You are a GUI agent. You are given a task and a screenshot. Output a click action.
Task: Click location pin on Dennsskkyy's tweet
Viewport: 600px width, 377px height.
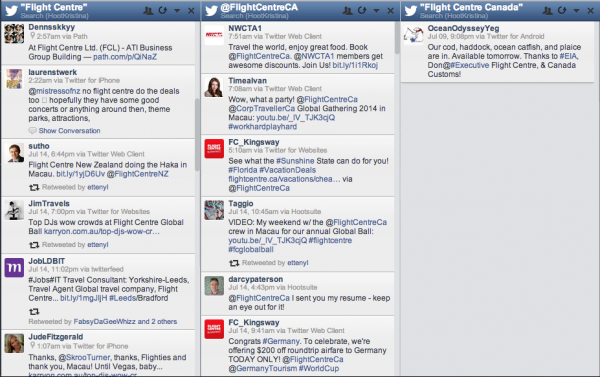[x=33, y=36]
